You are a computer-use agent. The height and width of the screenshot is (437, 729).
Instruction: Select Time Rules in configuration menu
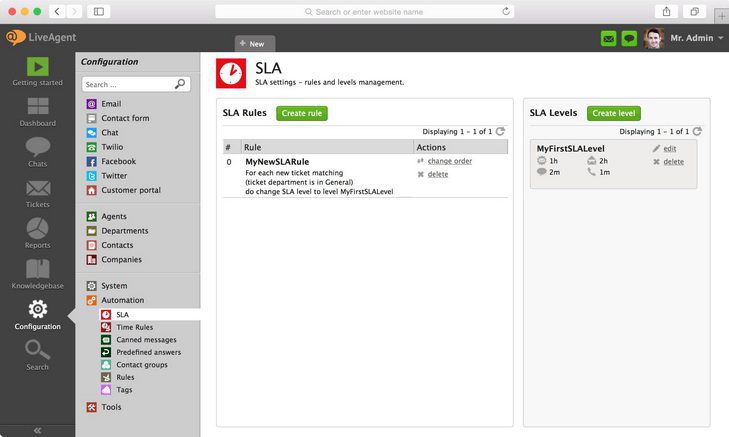point(134,327)
